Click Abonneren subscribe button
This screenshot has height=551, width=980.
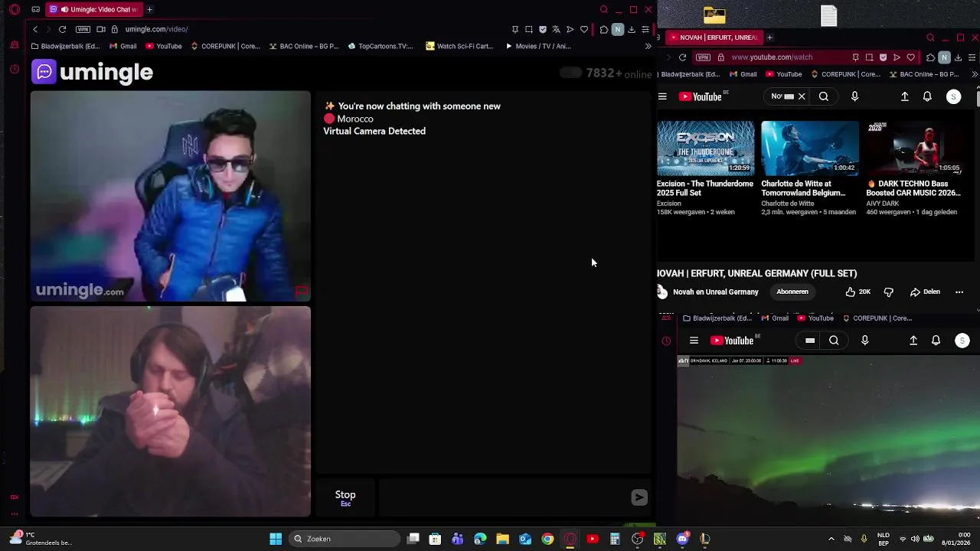click(792, 292)
